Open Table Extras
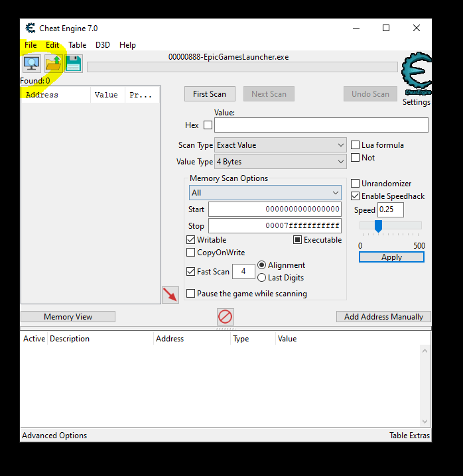The height and width of the screenshot is (476, 463). point(409,436)
